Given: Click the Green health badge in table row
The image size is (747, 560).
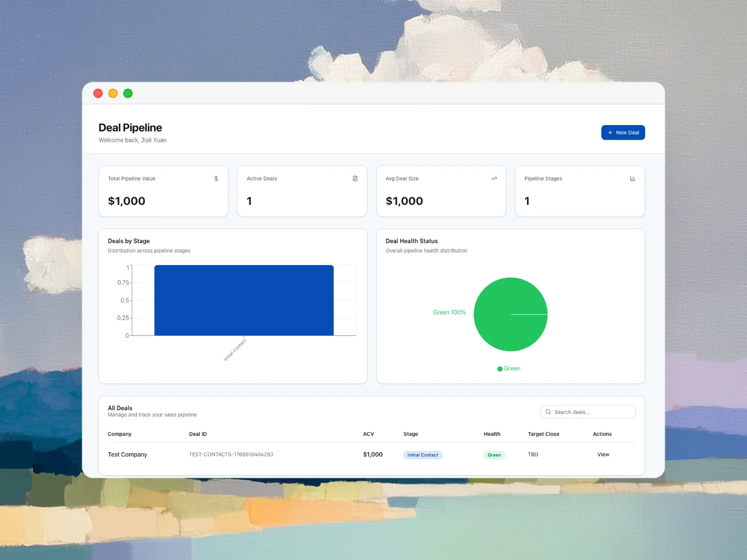Looking at the screenshot, I should click(494, 455).
